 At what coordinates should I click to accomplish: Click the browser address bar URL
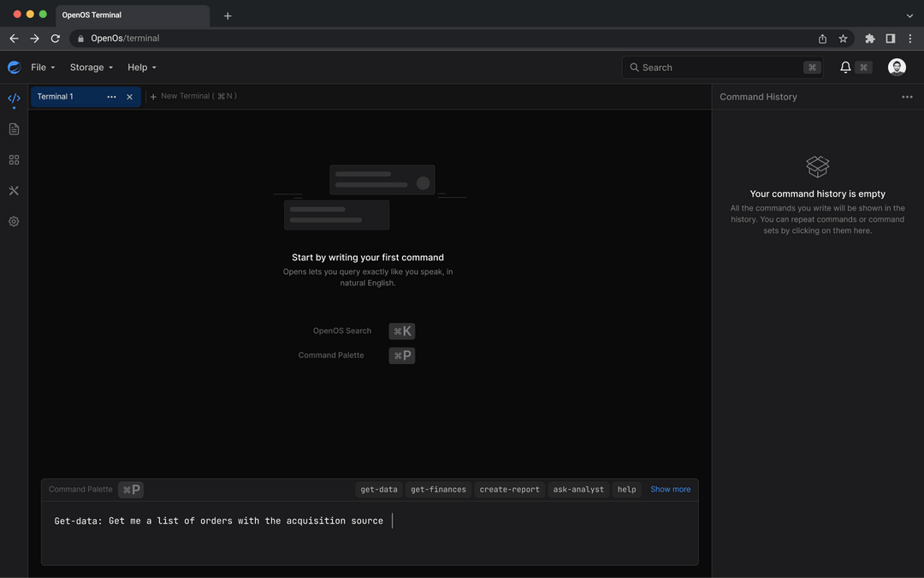(x=125, y=39)
